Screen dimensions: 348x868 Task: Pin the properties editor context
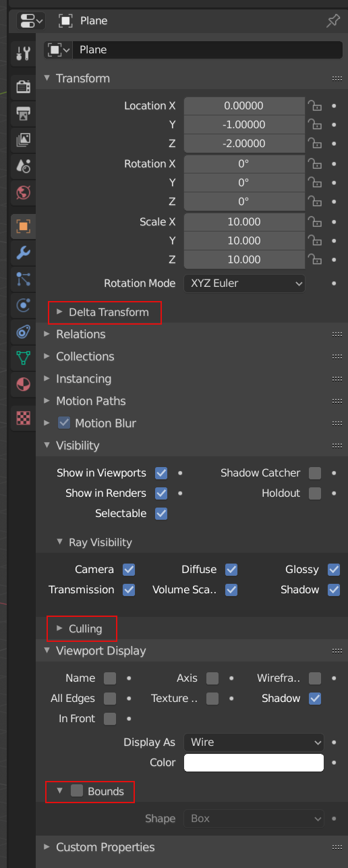333,21
